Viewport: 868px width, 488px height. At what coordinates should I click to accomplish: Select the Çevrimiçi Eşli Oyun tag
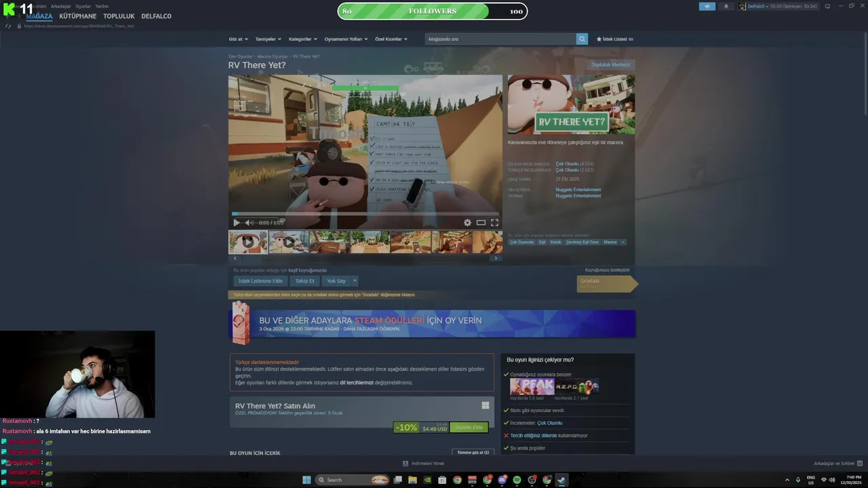coord(583,242)
